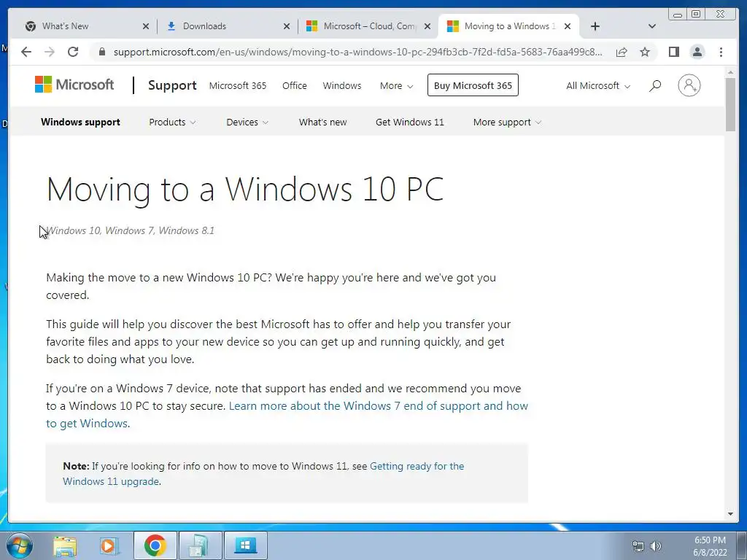Close the What's New tab
Viewport: 747px width, 560px height.
(146, 26)
